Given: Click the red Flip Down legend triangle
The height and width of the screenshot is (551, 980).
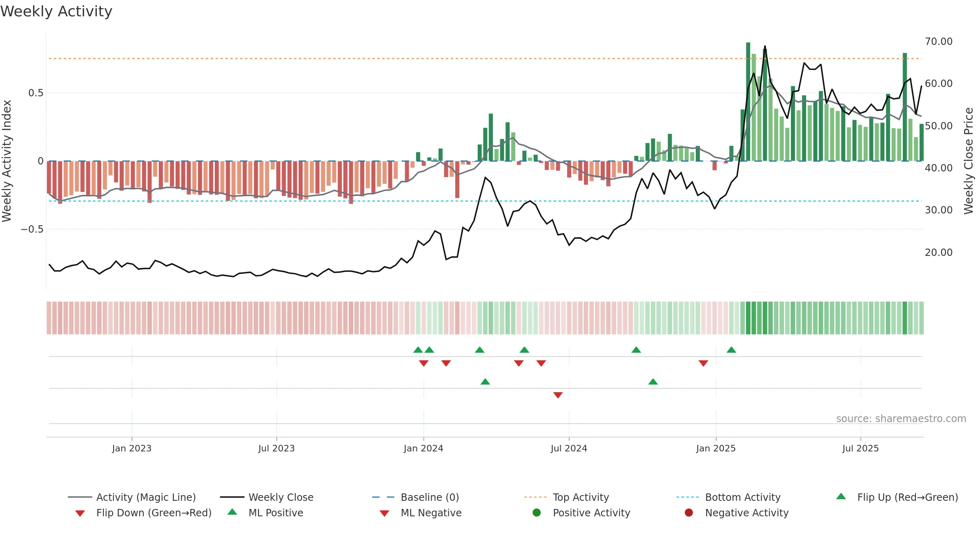Looking at the screenshot, I should 80,513.
